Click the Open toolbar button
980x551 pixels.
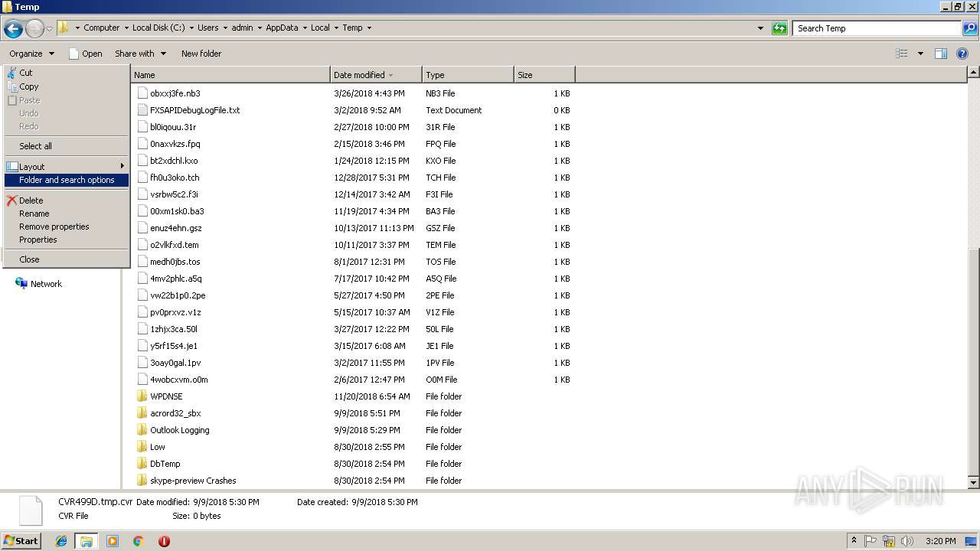(85, 54)
